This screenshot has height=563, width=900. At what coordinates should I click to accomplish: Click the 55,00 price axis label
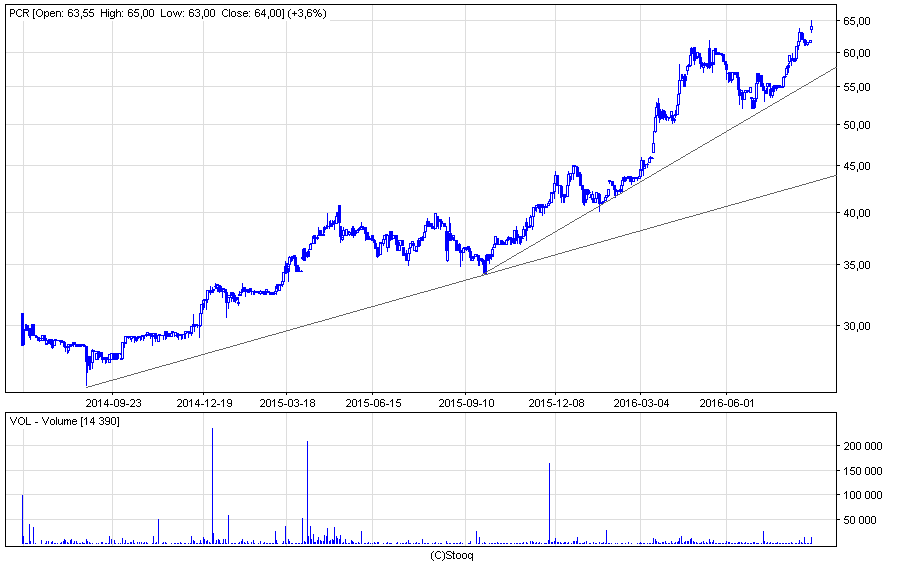[x=856, y=87]
